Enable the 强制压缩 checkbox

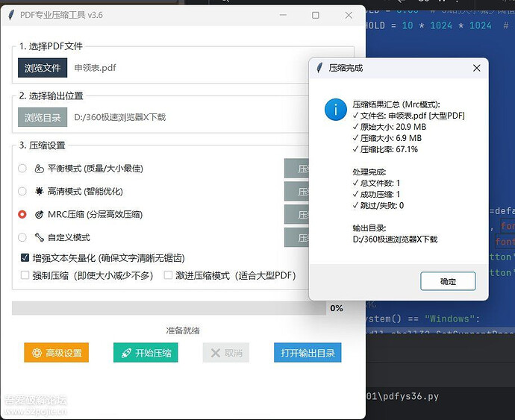click(25, 275)
